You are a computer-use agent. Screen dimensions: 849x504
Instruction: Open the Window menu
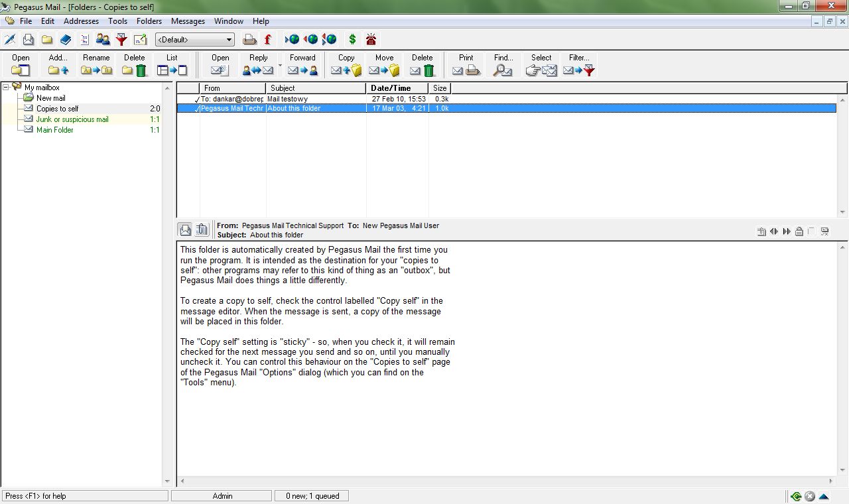(x=229, y=21)
